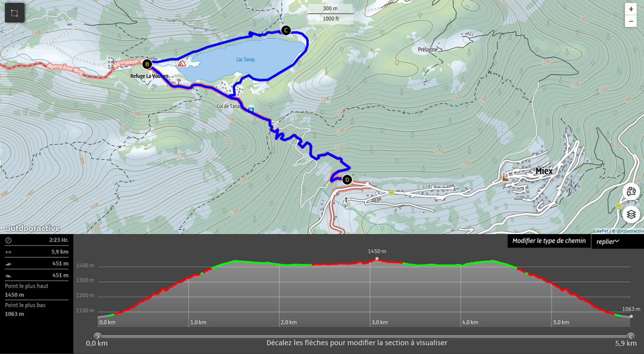
Task: Select waypoint B near Refuge La Vouivre
Action: (x=147, y=64)
